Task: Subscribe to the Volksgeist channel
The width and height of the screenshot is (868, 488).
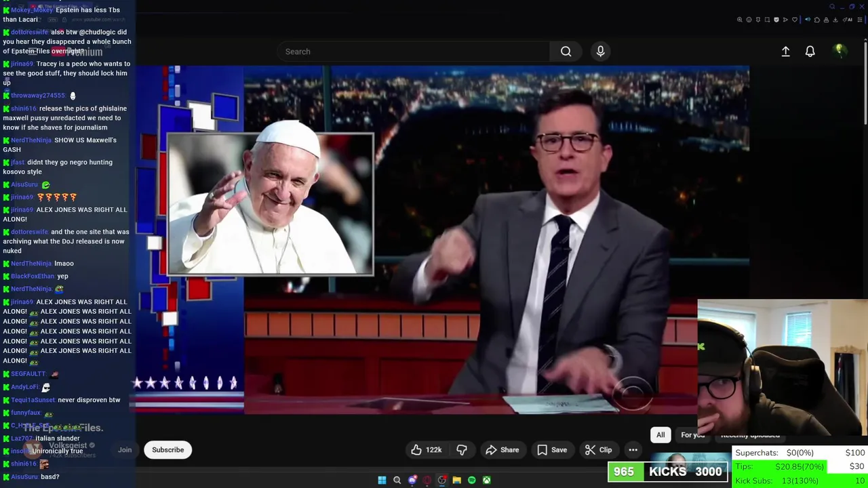Action: [x=168, y=450]
